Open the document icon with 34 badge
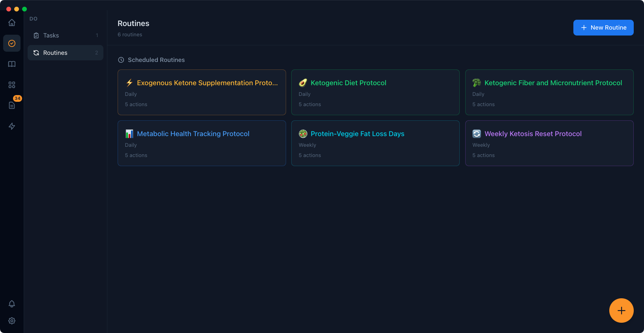Image resolution: width=644 pixels, height=333 pixels. 12,105
